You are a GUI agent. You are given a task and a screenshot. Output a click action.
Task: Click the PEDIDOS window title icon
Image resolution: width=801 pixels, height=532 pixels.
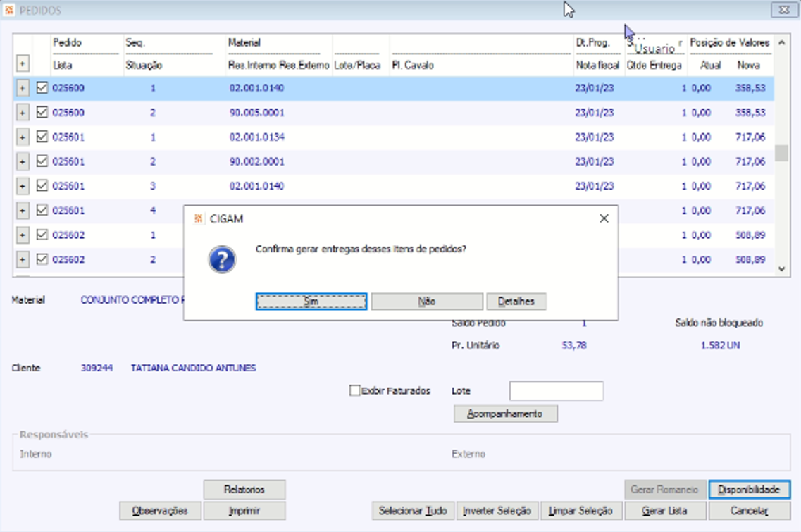coord(8,10)
